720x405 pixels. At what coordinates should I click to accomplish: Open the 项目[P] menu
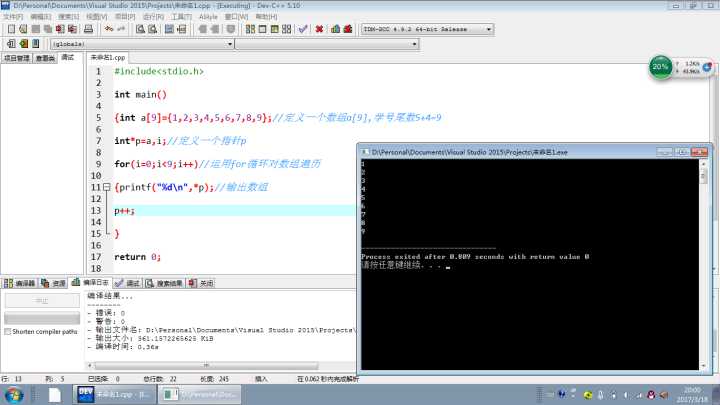point(125,17)
